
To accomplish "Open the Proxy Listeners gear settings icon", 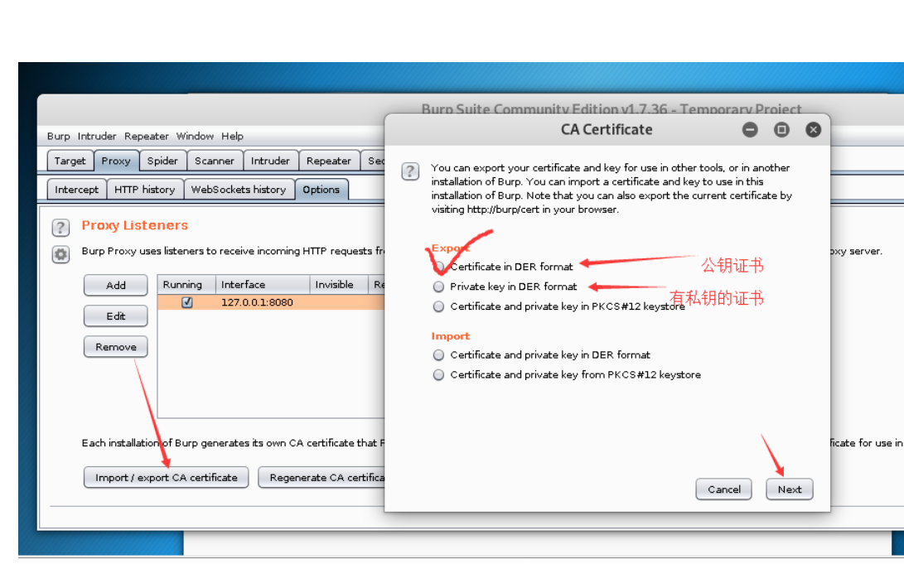I will point(60,254).
